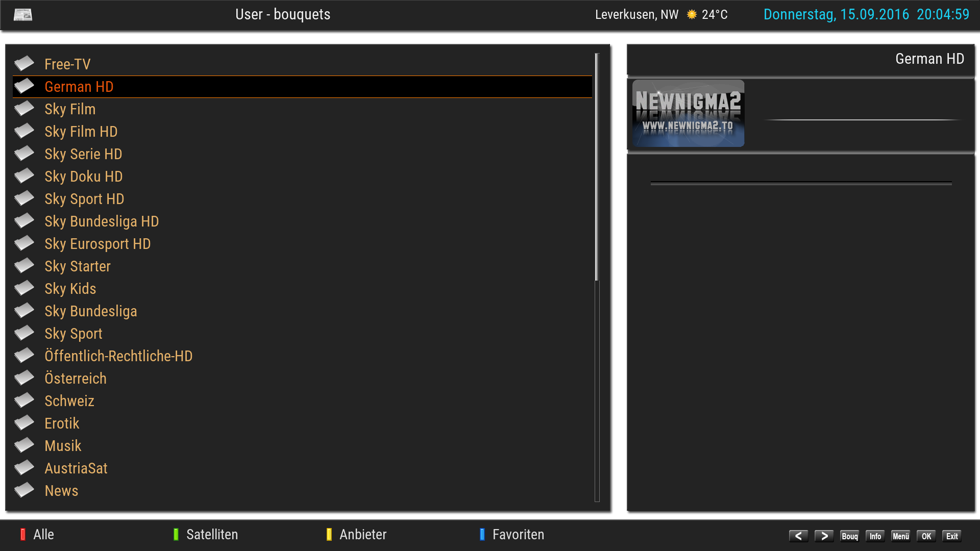Click the bouquet icon beside Free-TV
Viewport: 980px width, 551px height.
tap(24, 64)
